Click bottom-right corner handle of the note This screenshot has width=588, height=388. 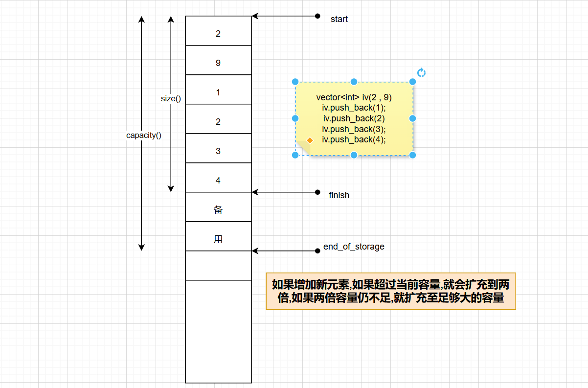point(412,155)
